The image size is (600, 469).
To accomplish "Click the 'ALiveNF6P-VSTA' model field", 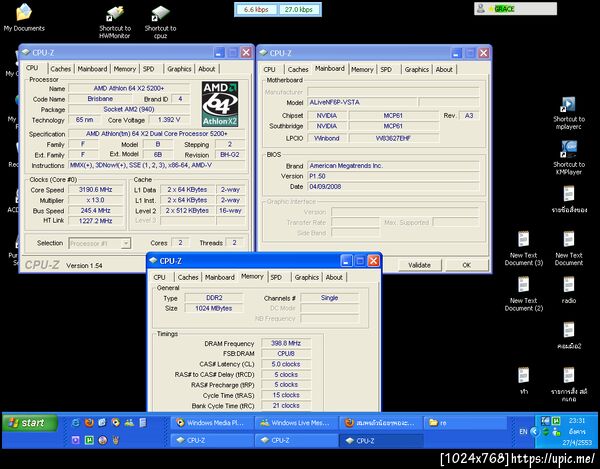I will pos(362,102).
